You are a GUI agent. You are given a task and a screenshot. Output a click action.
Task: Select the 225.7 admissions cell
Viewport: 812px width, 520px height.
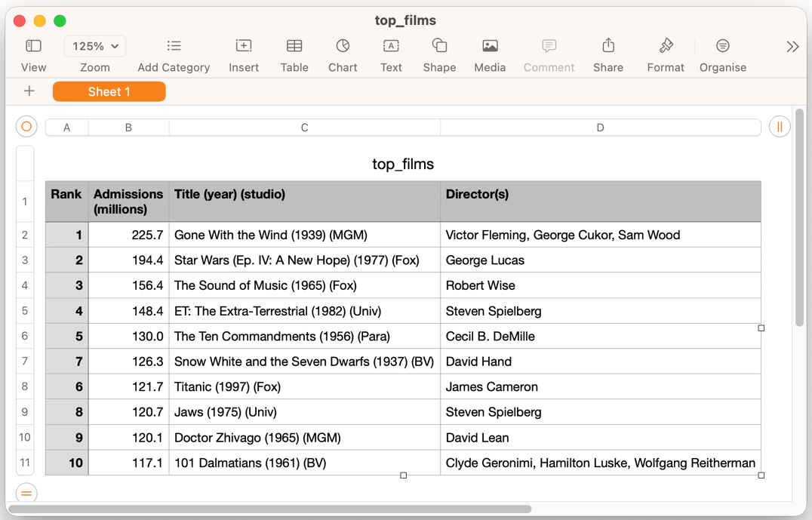[x=128, y=235]
